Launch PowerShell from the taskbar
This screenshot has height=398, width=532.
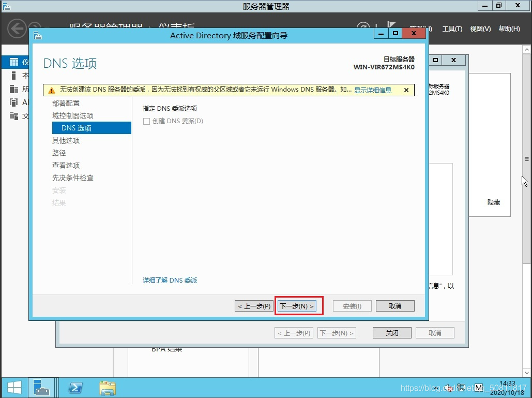[75, 388]
